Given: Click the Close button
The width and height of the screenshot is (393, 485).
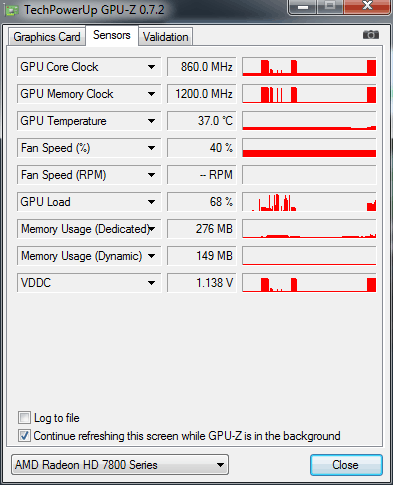Looking at the screenshot, I should [x=346, y=465].
